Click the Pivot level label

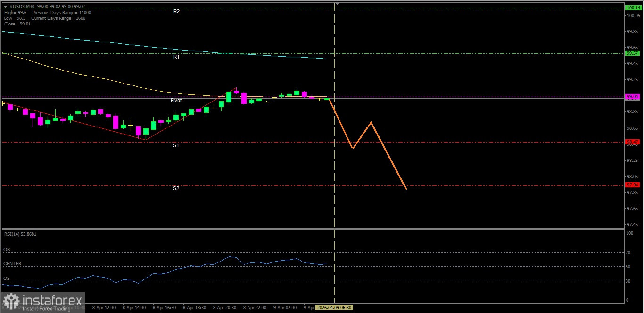click(x=176, y=101)
